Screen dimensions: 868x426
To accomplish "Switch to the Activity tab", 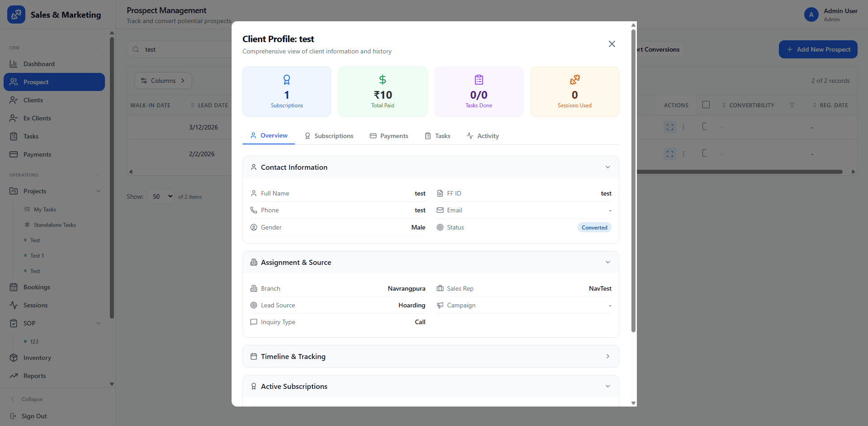I will click(483, 136).
